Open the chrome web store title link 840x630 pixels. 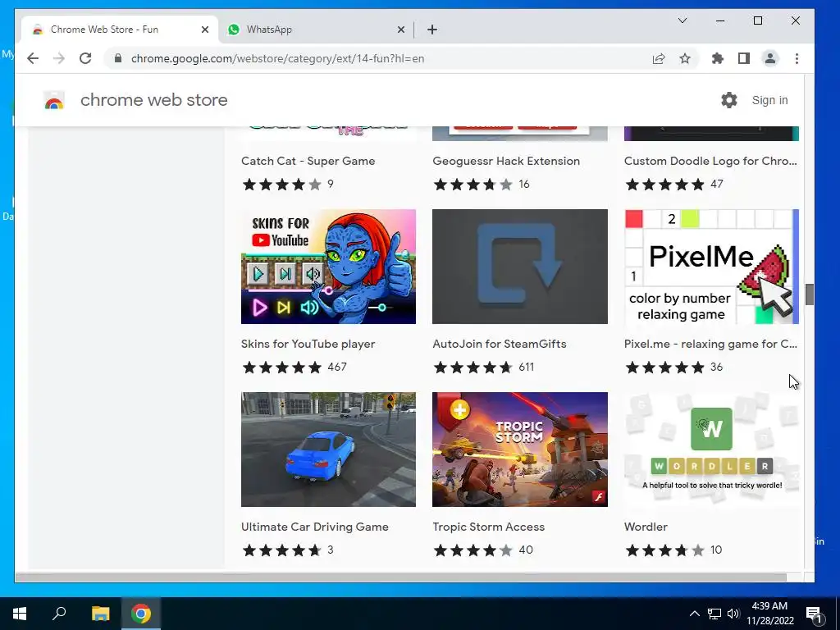click(x=153, y=100)
